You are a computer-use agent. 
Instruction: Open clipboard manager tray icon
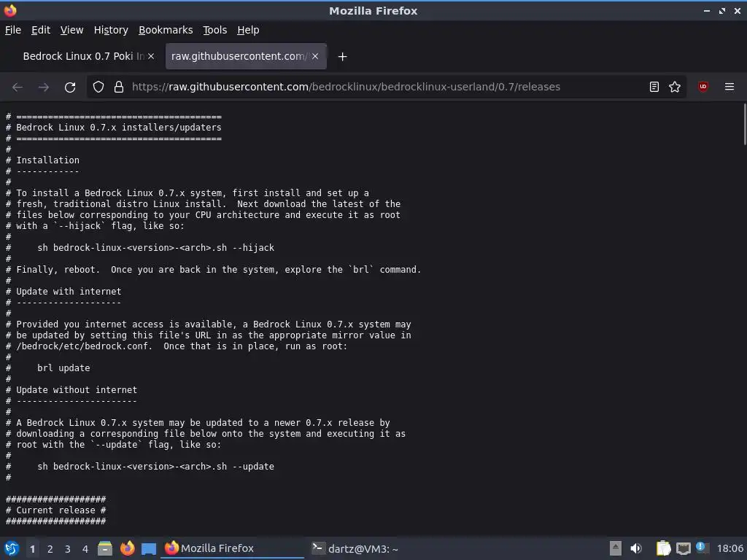click(662, 548)
